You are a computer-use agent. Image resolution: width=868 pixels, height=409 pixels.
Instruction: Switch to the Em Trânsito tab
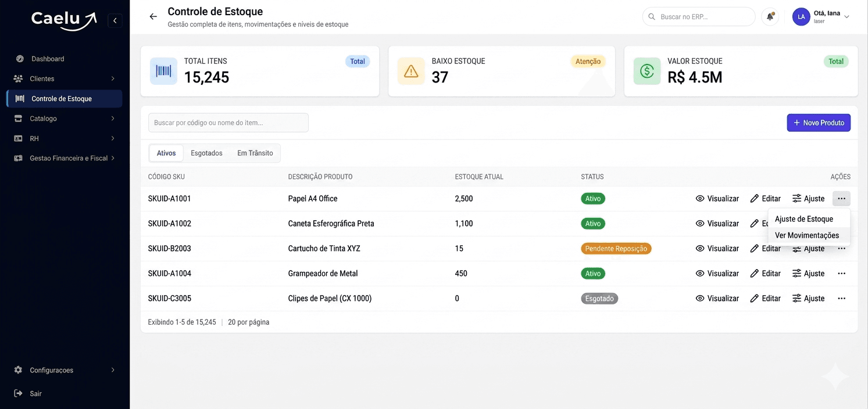pyautogui.click(x=255, y=153)
